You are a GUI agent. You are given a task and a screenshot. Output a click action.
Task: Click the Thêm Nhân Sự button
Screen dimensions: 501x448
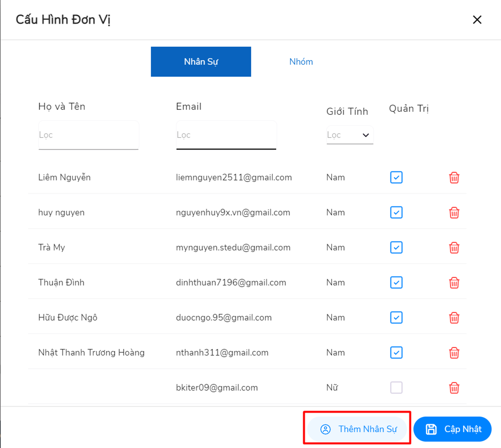[357, 429]
